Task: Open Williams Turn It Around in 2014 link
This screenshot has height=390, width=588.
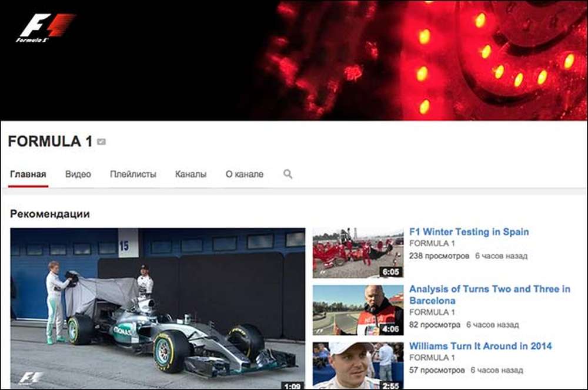Action: 480,346
